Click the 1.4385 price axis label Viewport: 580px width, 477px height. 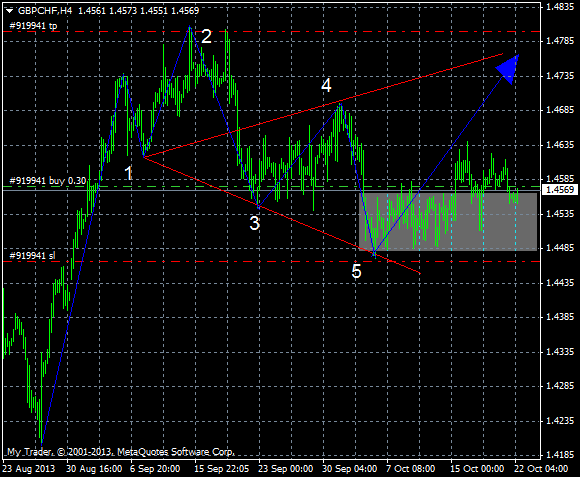point(560,317)
